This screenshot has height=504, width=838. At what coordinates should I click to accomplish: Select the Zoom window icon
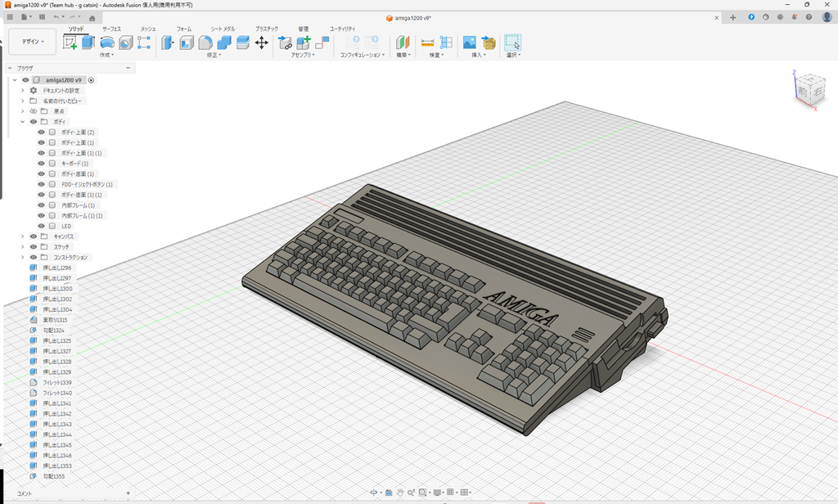[411, 493]
